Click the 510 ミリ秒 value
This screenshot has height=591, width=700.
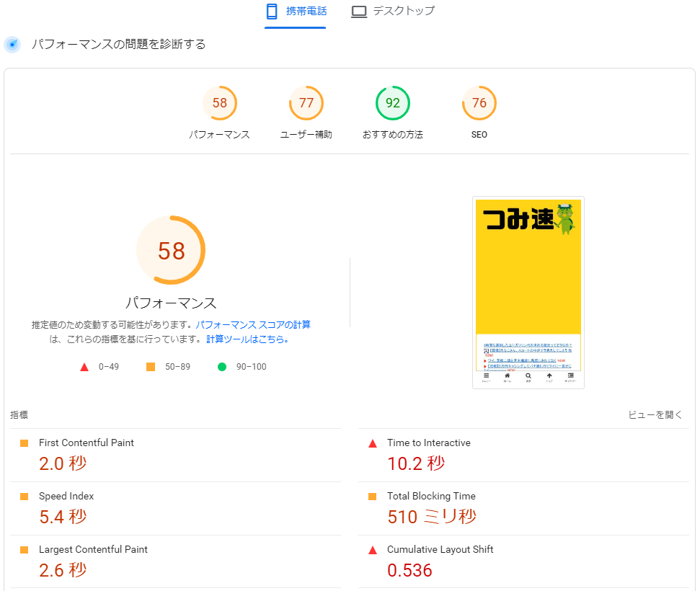432,517
